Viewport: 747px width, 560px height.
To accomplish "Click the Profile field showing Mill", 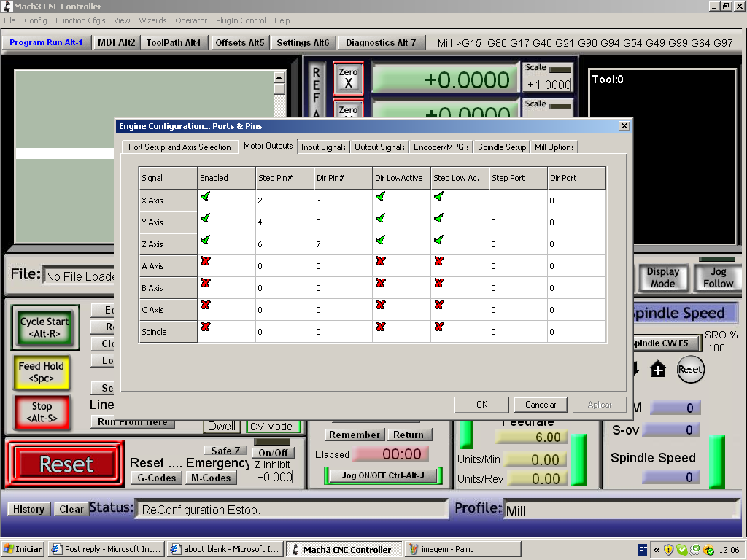I will click(621, 510).
